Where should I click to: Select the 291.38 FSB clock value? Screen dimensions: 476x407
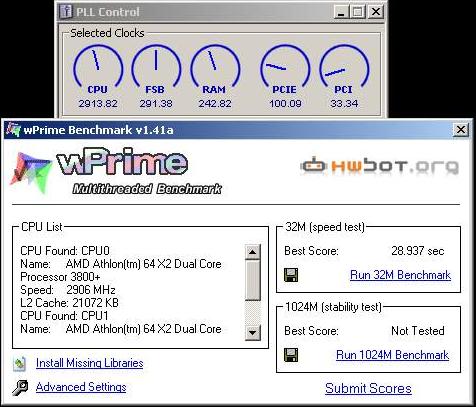(x=156, y=103)
